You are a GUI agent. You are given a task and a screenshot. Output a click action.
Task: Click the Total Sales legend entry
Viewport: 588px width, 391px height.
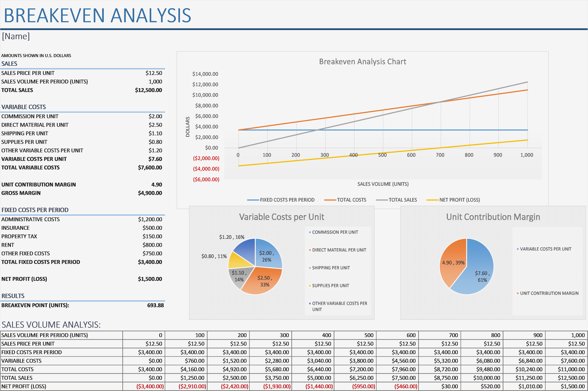click(x=402, y=200)
